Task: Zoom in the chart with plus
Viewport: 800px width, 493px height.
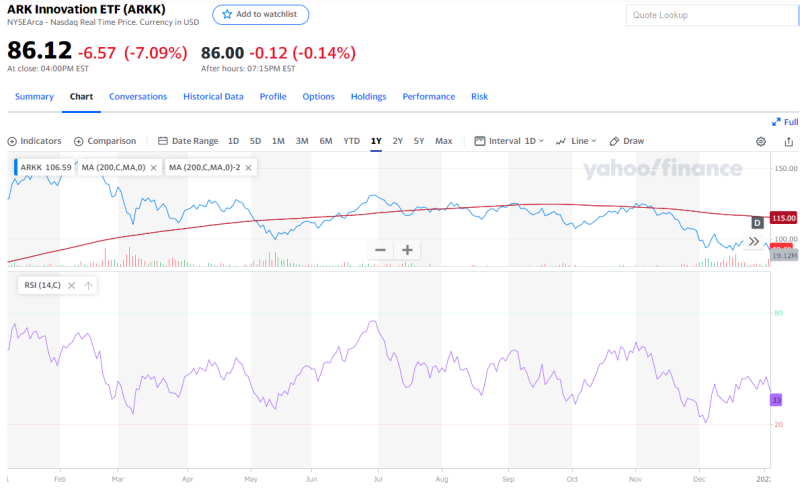Action: (x=407, y=250)
